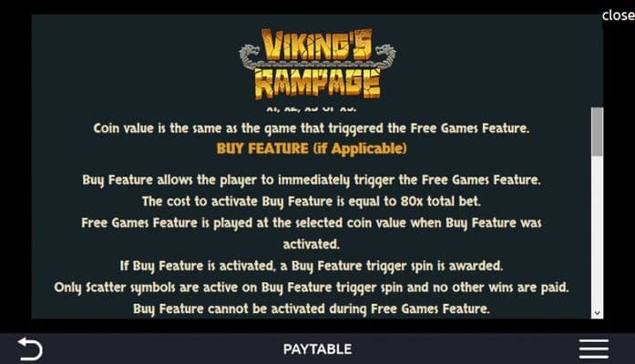This screenshot has width=635, height=364.
Task: Click the empty scrollbar track below thumb
Action: tap(597, 232)
